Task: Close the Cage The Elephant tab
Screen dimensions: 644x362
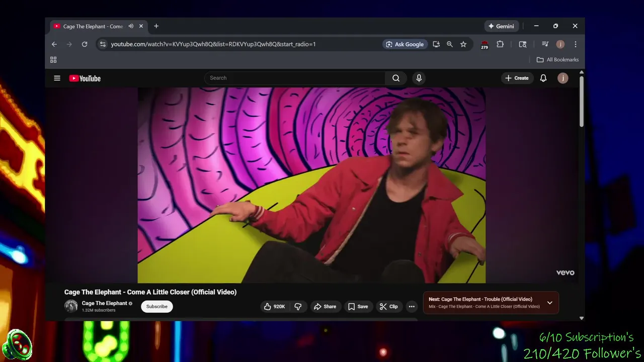Action: pyautogui.click(x=141, y=26)
